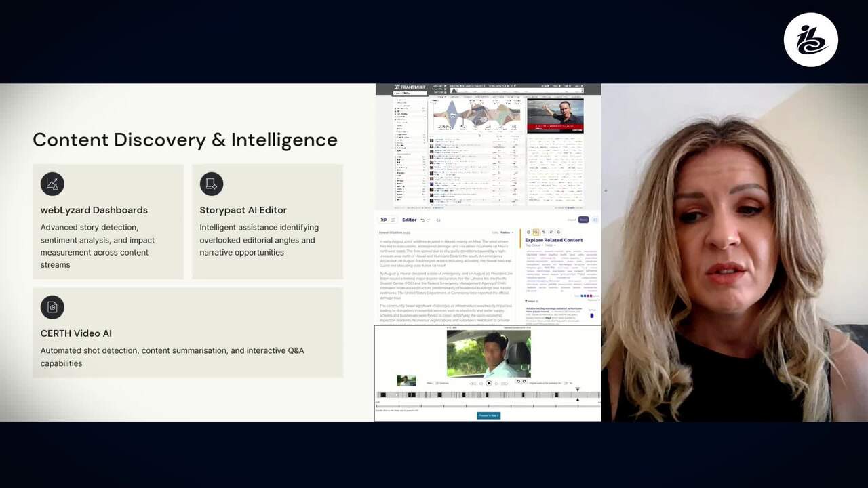
Task: Click the Transmixr logo in dashboard
Action: coord(411,89)
